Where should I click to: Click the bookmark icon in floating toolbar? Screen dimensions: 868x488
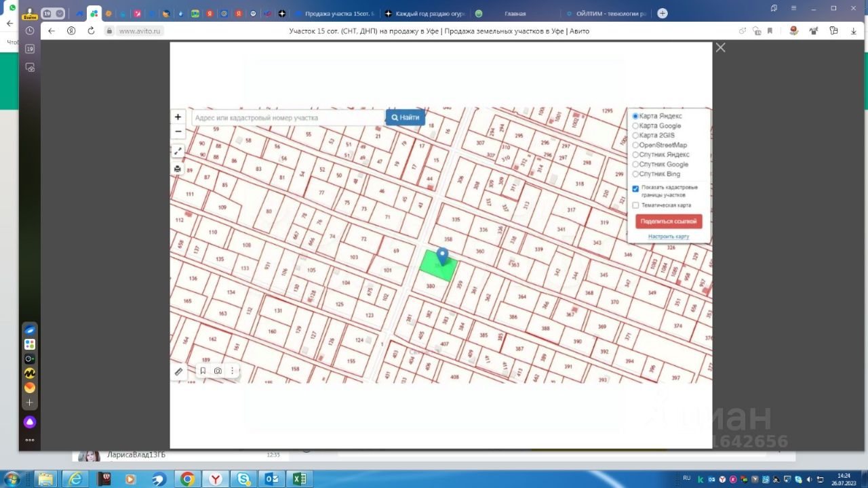click(203, 371)
